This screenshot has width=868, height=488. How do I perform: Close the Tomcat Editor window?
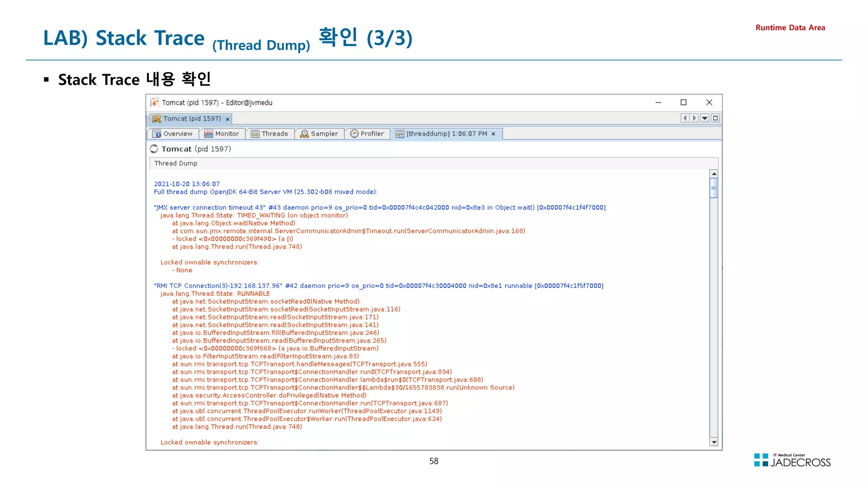709,103
